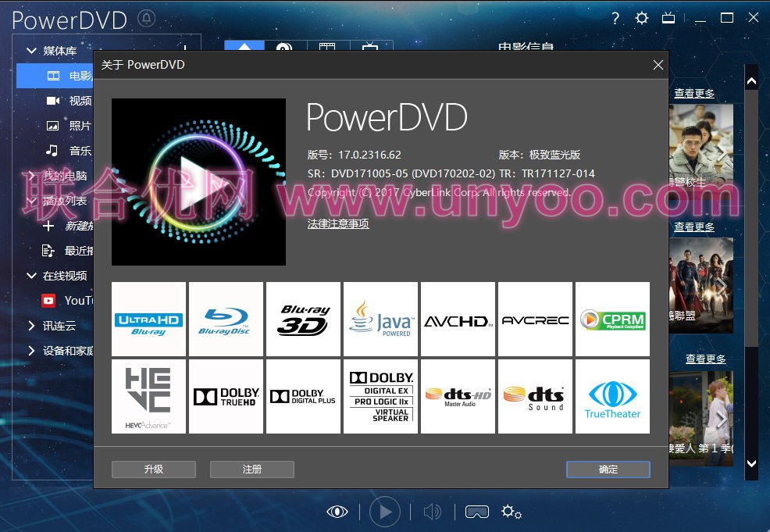The height and width of the screenshot is (532, 770).
Task: Click the Dolby TrueHD logo tile
Action: (226, 396)
